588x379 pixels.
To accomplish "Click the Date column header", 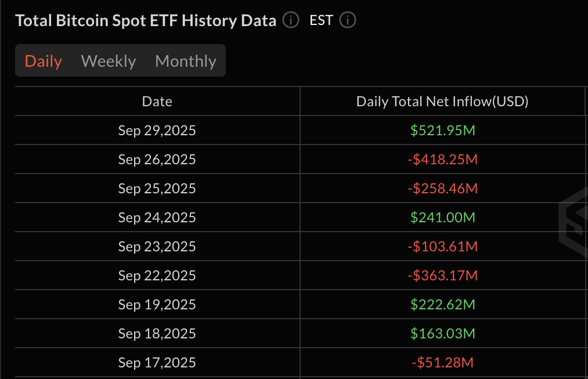I will click(x=157, y=101).
